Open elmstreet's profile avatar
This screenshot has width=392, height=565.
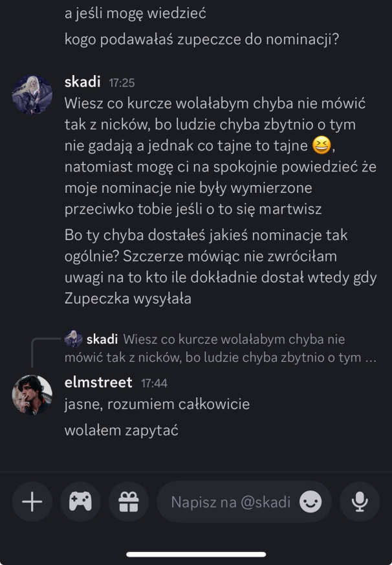pos(32,395)
